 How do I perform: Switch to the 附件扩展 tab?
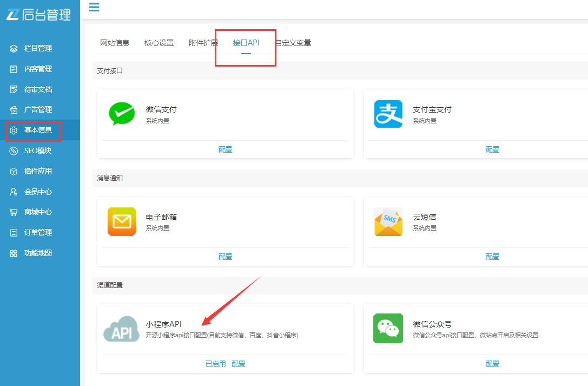[203, 43]
